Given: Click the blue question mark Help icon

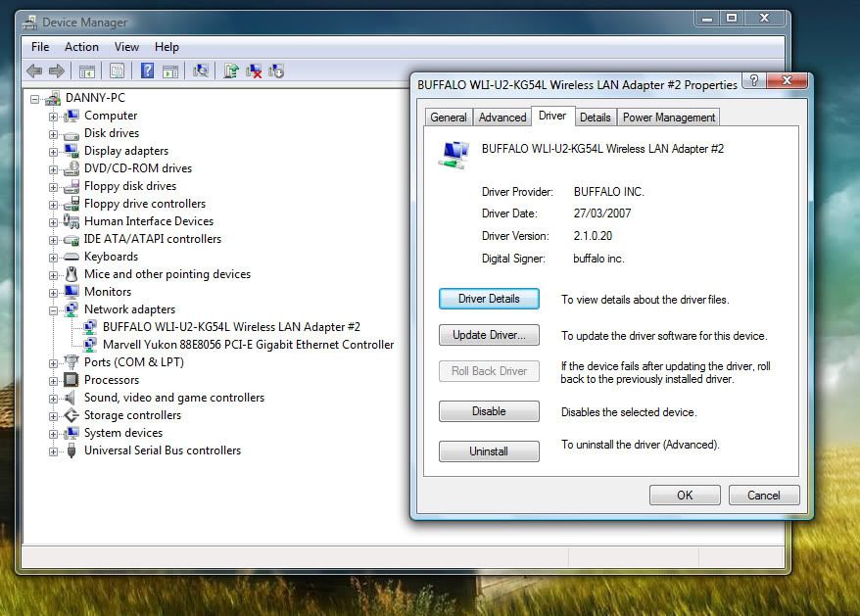Looking at the screenshot, I should click(147, 71).
